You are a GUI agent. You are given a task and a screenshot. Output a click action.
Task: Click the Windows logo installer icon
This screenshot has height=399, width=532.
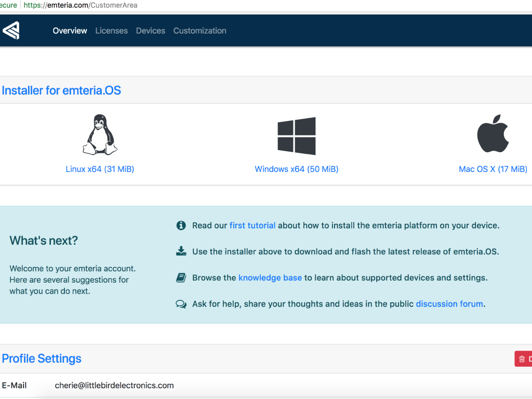point(297,136)
